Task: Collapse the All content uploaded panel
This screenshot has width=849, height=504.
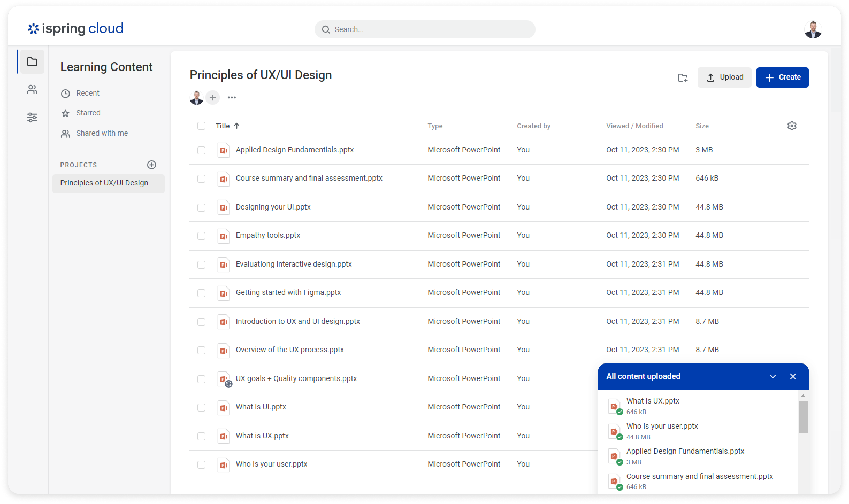Action: tap(773, 377)
